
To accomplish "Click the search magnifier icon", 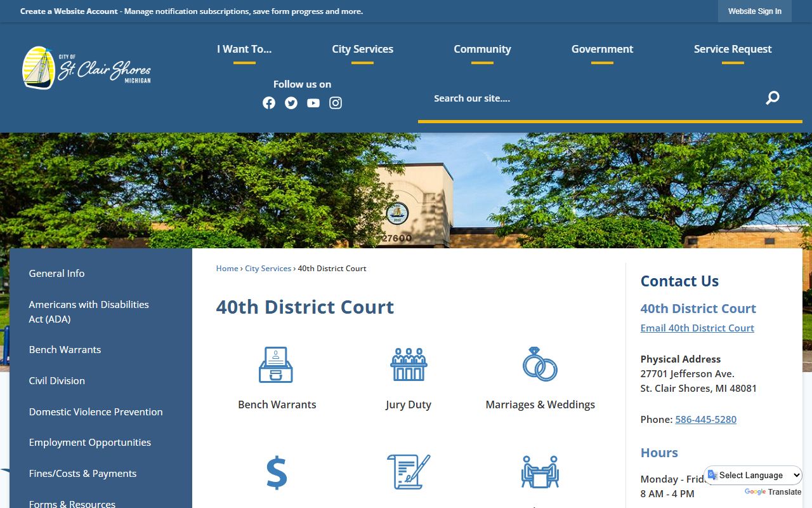I will pos(772,98).
